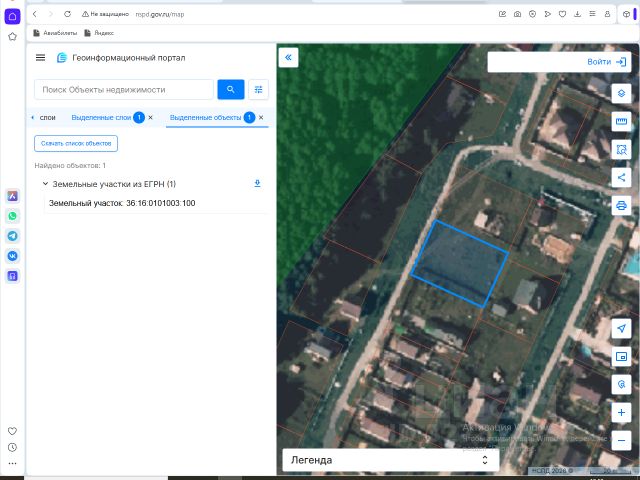Open the Авиабилеты bookmark
This screenshot has width=640, height=480.
tap(56, 33)
